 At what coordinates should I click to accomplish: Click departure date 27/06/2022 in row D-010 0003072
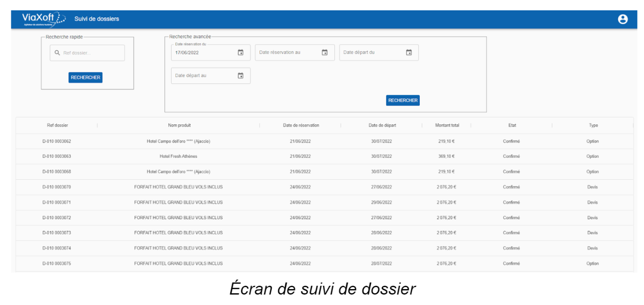(381, 218)
